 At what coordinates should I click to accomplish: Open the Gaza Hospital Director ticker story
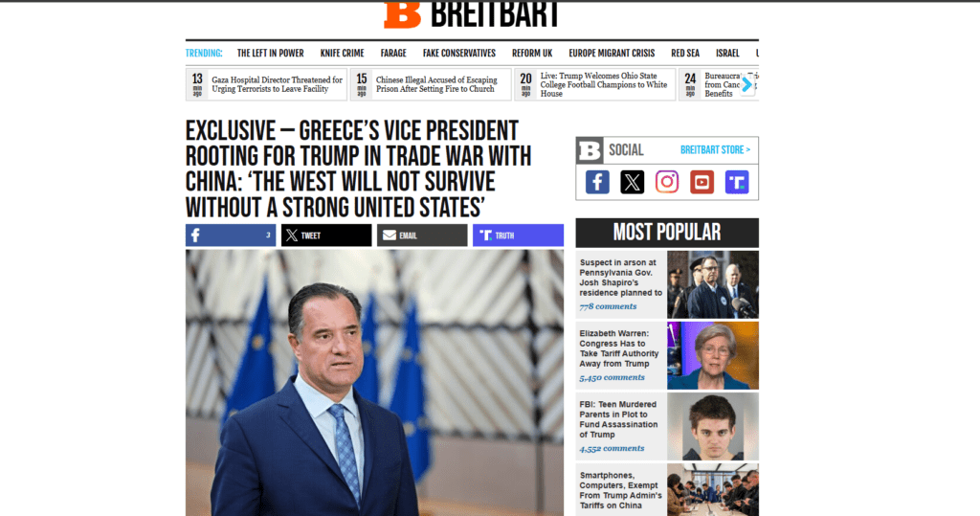click(277, 84)
